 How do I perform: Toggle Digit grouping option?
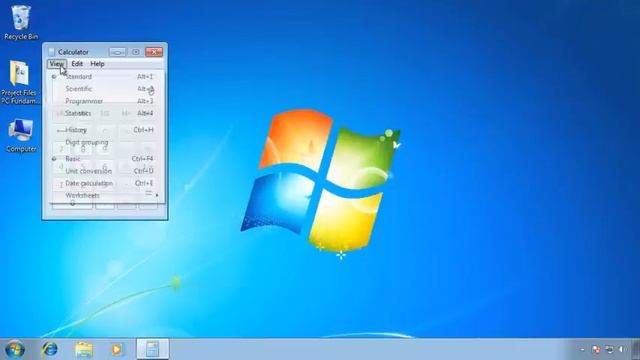coord(108,142)
